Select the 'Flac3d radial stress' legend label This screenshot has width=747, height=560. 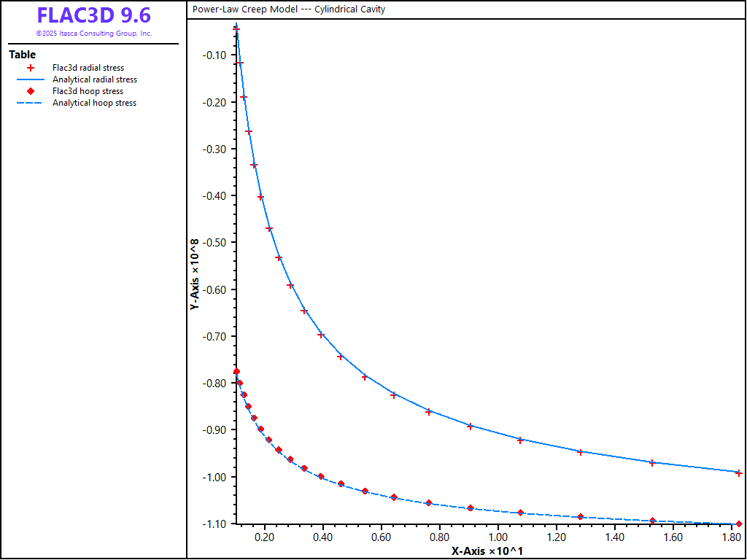pyautogui.click(x=88, y=68)
